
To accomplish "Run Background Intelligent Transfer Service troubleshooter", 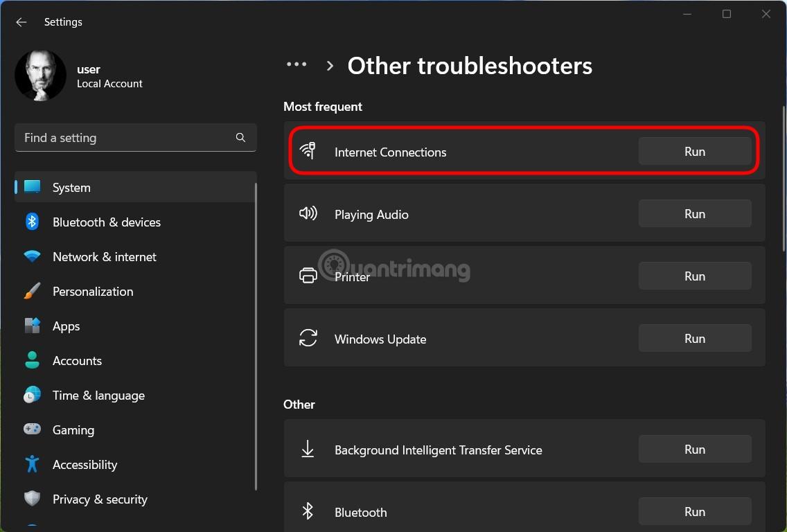I will coord(695,449).
